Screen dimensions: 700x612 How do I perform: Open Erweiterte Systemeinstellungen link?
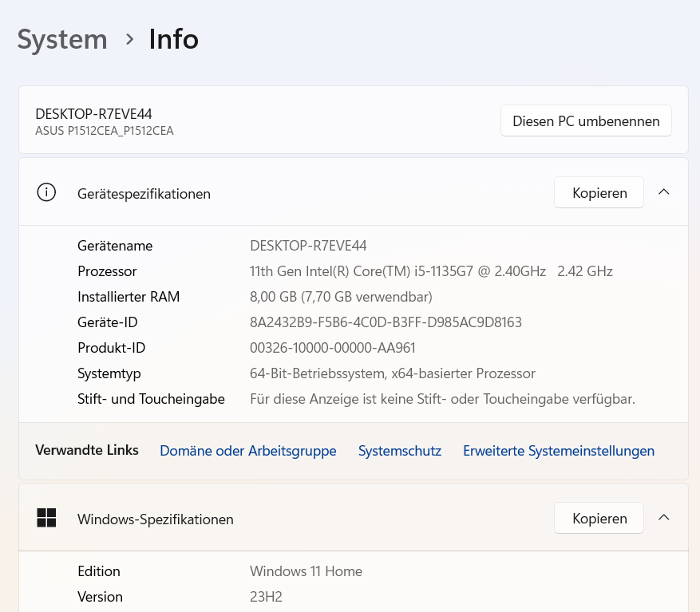pos(559,451)
